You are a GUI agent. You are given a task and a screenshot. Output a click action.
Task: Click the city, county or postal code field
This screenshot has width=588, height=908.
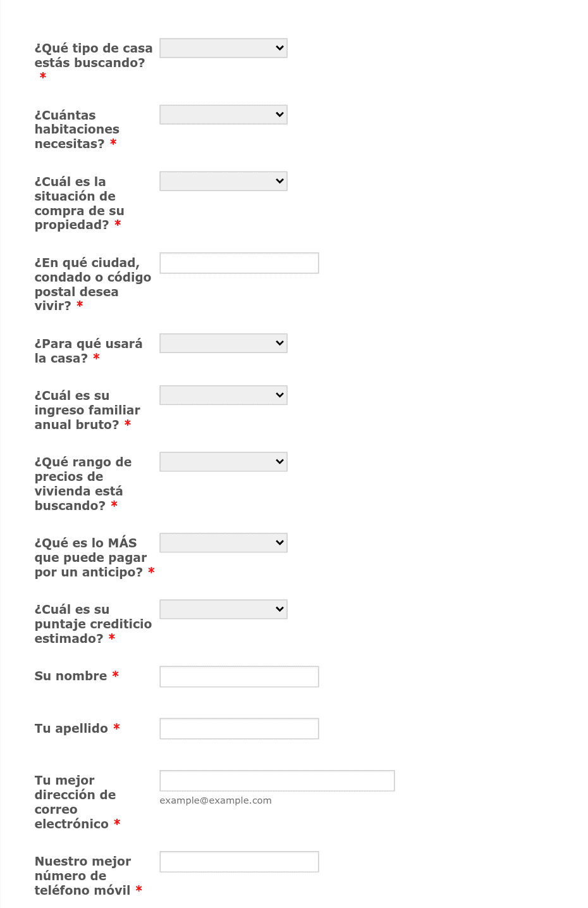239,263
